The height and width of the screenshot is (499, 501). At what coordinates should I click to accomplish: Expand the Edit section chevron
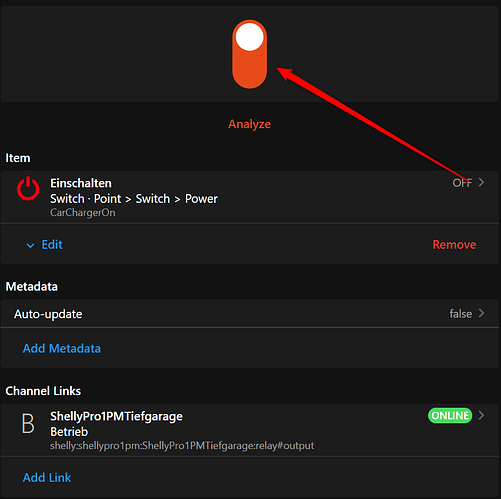pyautogui.click(x=30, y=246)
